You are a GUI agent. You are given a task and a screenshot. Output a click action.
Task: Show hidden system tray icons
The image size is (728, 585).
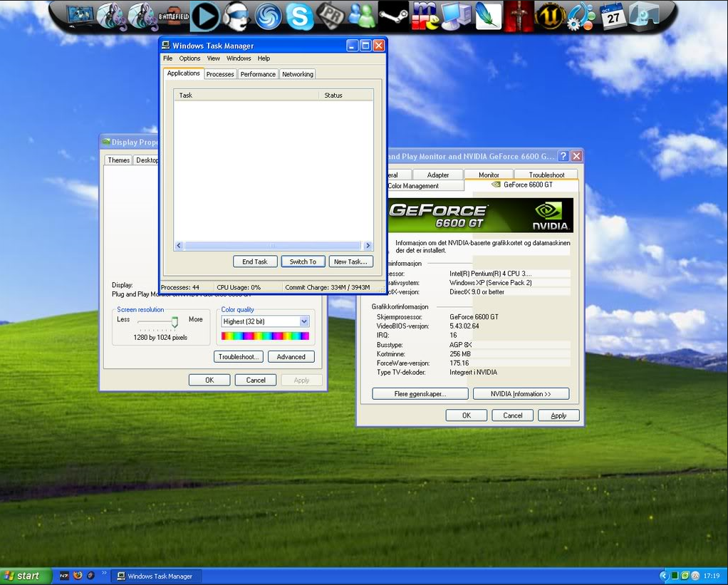coord(663,576)
